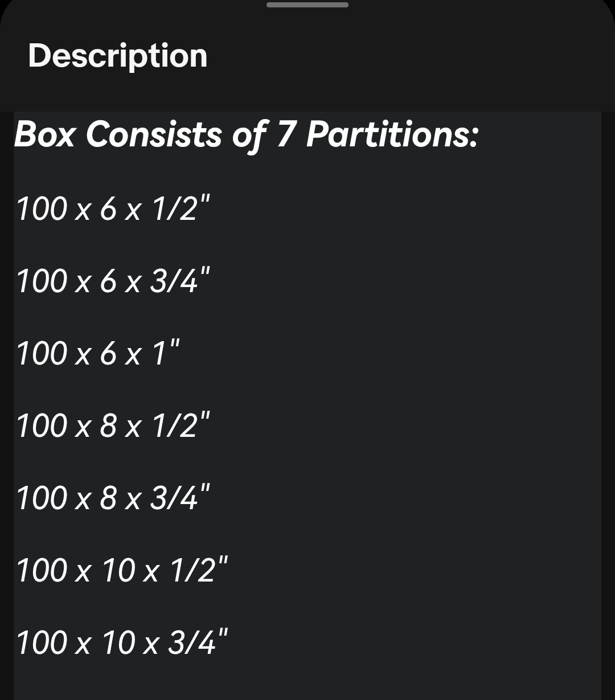Tap the '10' in the 100 x 10 x 1/2" line
Image resolution: width=615 pixels, height=700 pixels.
click(118, 571)
